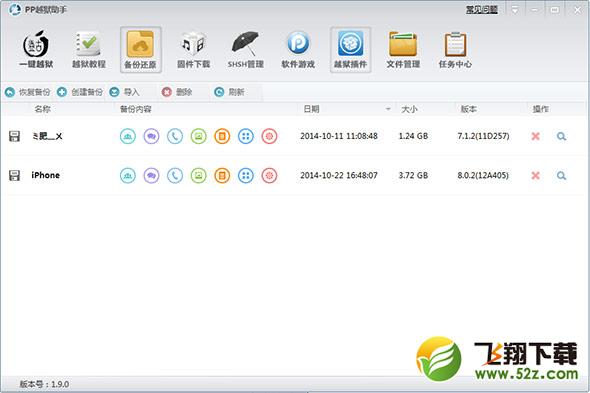Image resolution: width=590 pixels, height=393 pixels.
Task: Click the 刷新 refresh toolbar button
Action: tap(229, 92)
